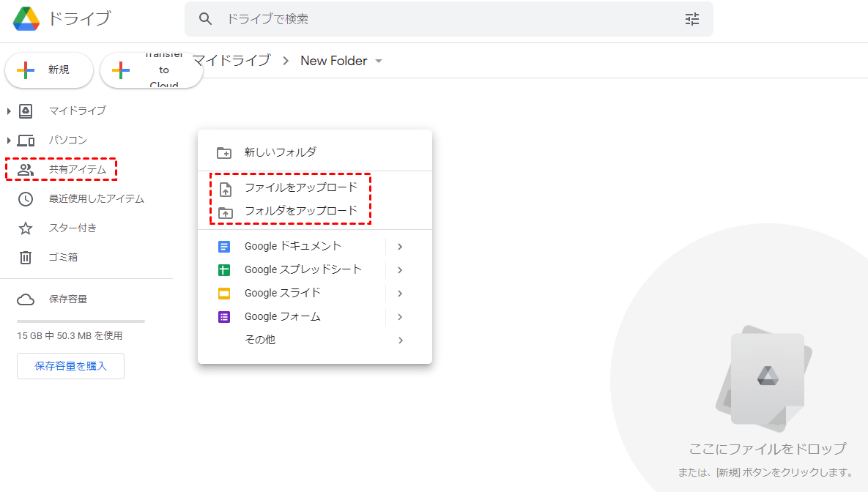868x492 pixels.
Task: Click the パソコン devices icon
Action: tap(26, 141)
